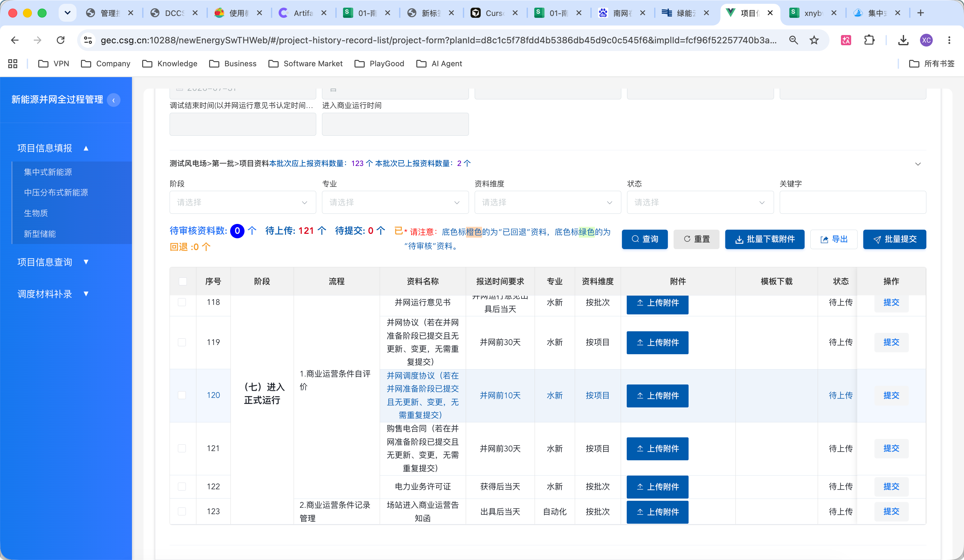This screenshot has height=560, width=964.
Task: Select 中压分布式新能源 in sidebar
Action: click(56, 192)
